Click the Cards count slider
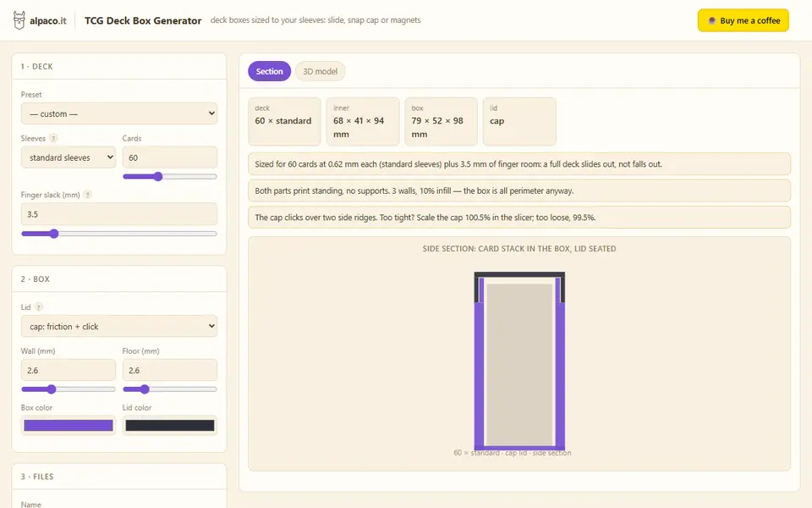Image resolution: width=812 pixels, height=508 pixels. pyautogui.click(x=170, y=177)
